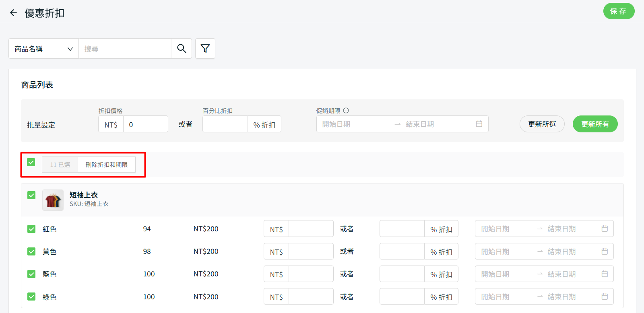Click the 短袖上衣 product thumbnail
The height and width of the screenshot is (313, 644).
[53, 200]
